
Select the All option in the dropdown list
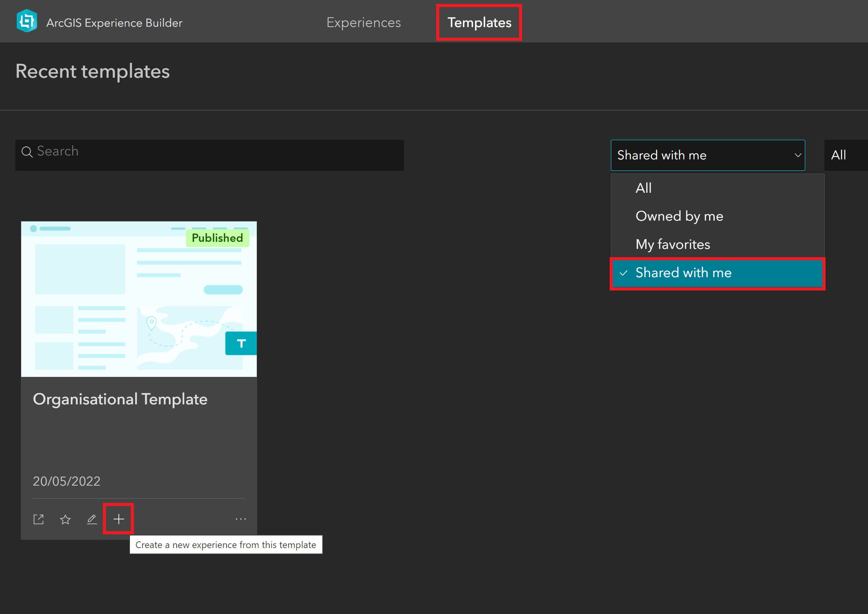click(718, 188)
